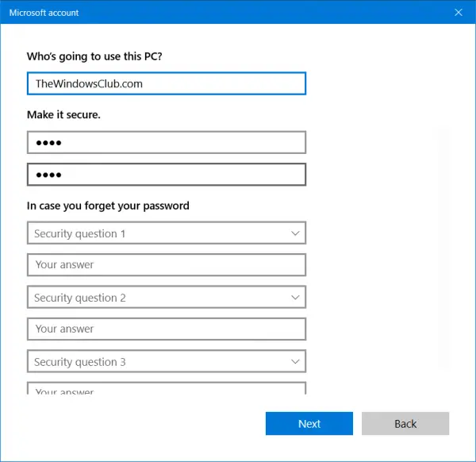Click the Microsoft account title bar text

[44, 13]
